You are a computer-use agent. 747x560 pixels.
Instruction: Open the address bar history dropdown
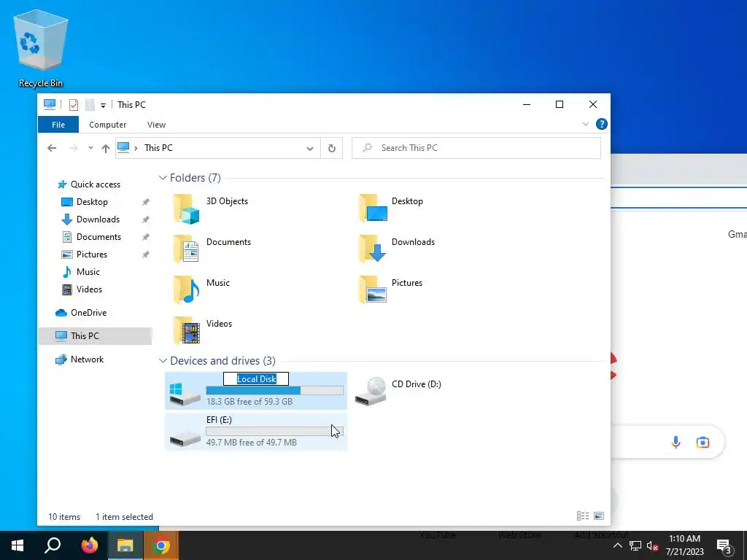tap(310, 148)
